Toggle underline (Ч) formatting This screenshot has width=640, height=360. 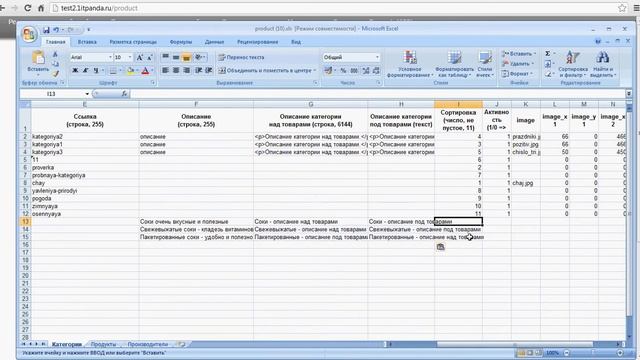pos(96,71)
